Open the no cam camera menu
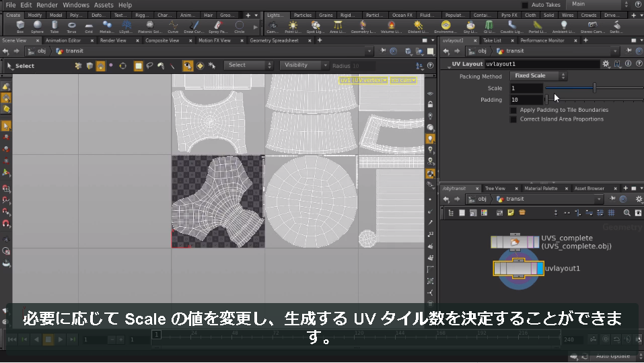The height and width of the screenshot is (363, 644). tap(403, 80)
